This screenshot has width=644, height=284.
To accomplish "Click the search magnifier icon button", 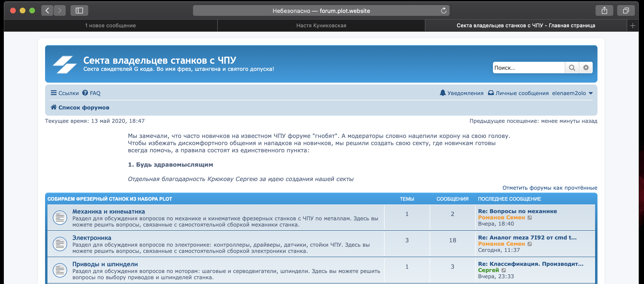I will [572, 68].
